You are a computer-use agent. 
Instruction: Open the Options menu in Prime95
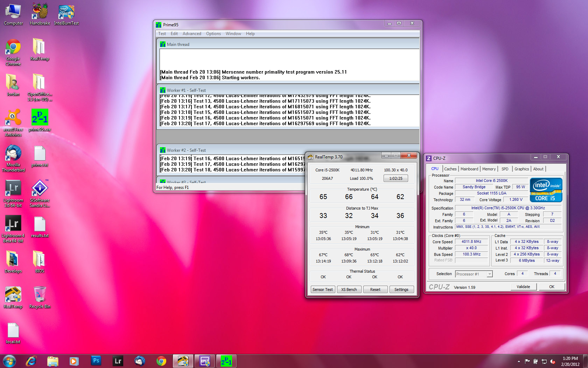point(213,34)
